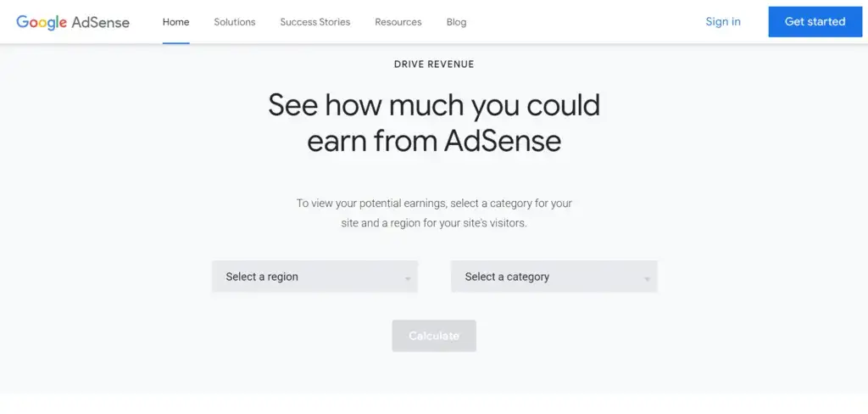This screenshot has height=414, width=868.
Task: Click the "region for your site's visitors" text line
Action: pyautogui.click(x=434, y=224)
